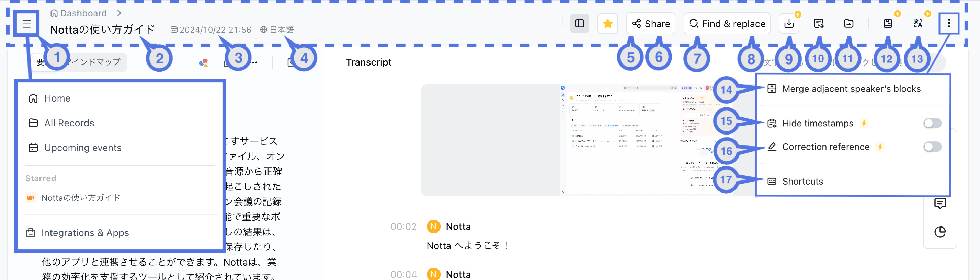Click the colorful shapes AI icon
The image size is (980, 280).
point(204,62)
